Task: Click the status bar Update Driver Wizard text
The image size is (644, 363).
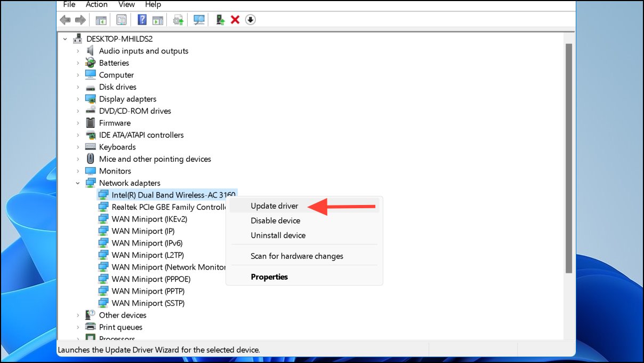Action: (159, 350)
